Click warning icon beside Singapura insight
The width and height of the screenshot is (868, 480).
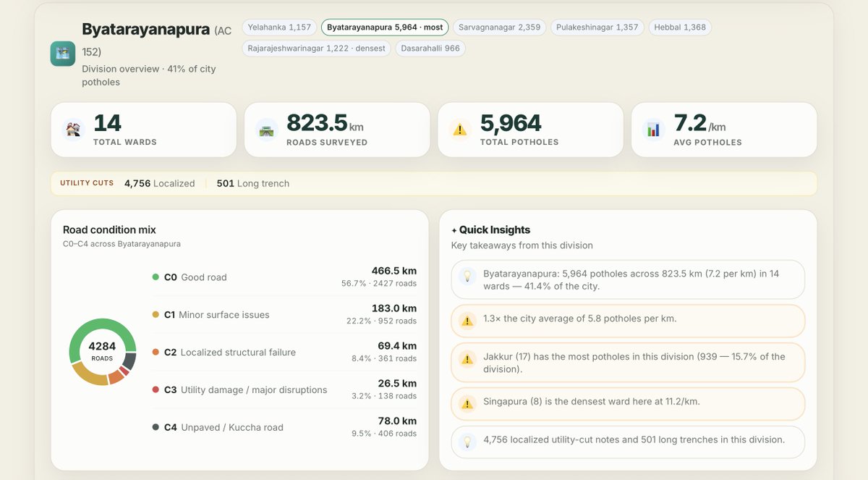tap(467, 403)
